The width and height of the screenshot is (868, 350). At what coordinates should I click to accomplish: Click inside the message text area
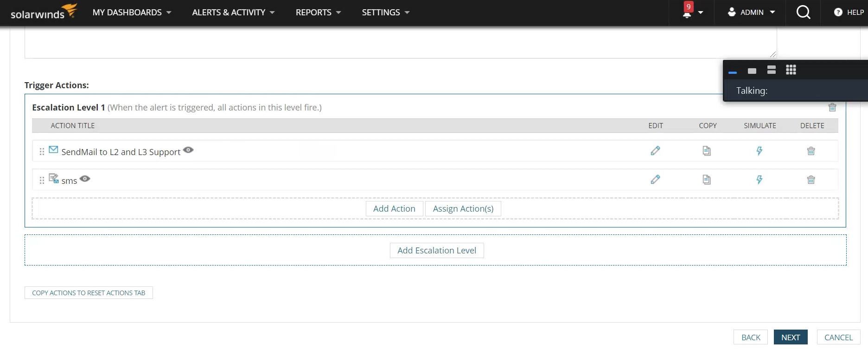pos(401,43)
